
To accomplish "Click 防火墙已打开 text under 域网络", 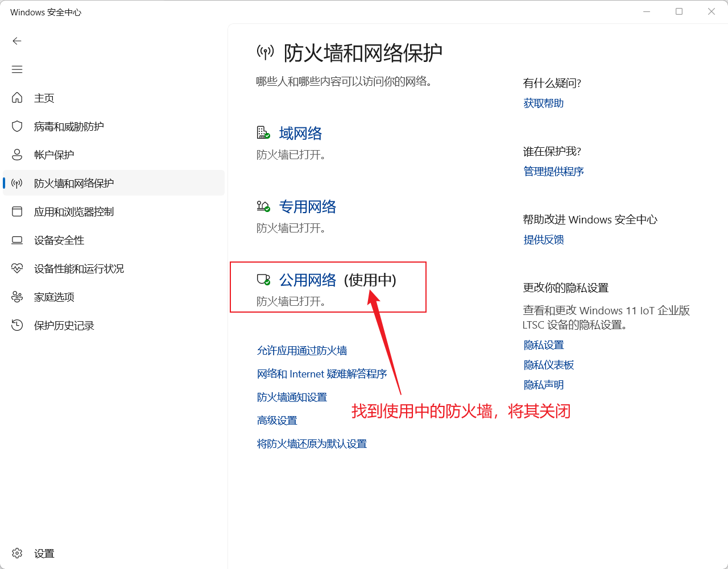I will pyautogui.click(x=291, y=155).
